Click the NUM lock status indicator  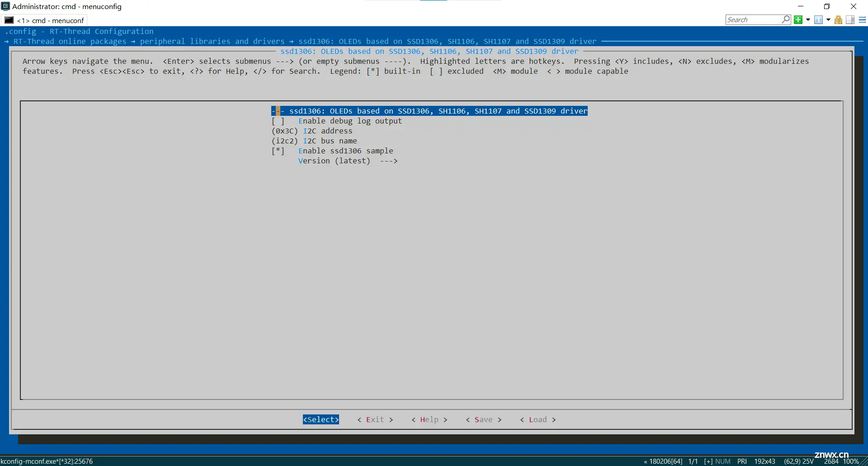723,461
